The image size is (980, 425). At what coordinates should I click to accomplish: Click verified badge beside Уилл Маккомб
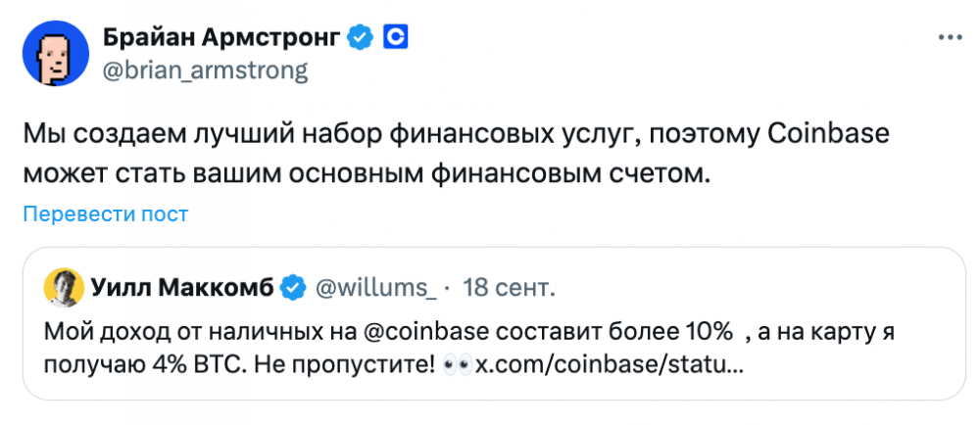(x=292, y=288)
